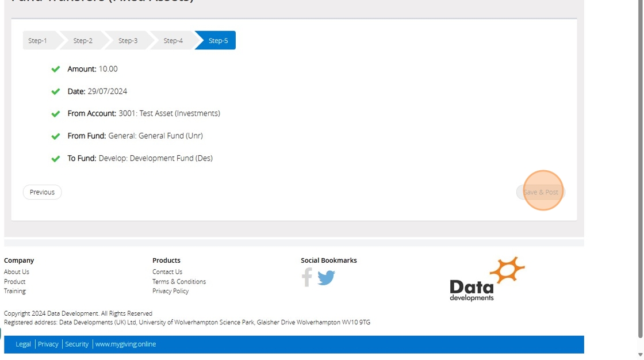This screenshot has width=644, height=360.
Task: Go to the Step-2 wizard tab
Action: (x=83, y=40)
